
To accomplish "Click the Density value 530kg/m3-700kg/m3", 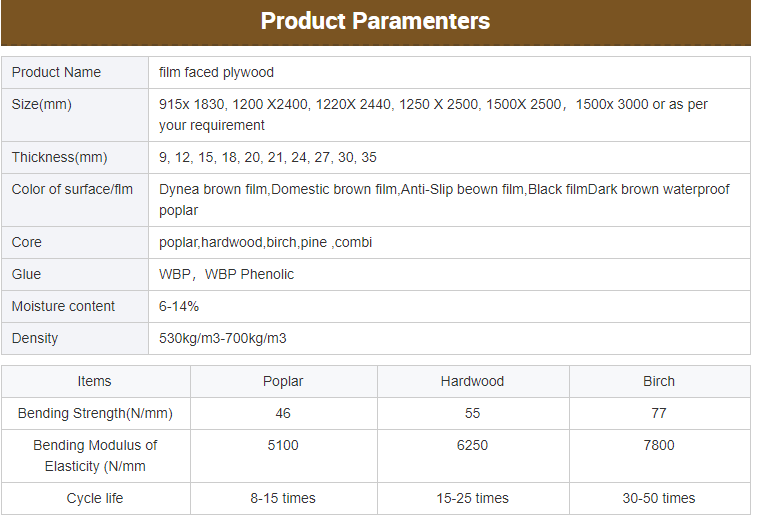I will click(x=223, y=338).
